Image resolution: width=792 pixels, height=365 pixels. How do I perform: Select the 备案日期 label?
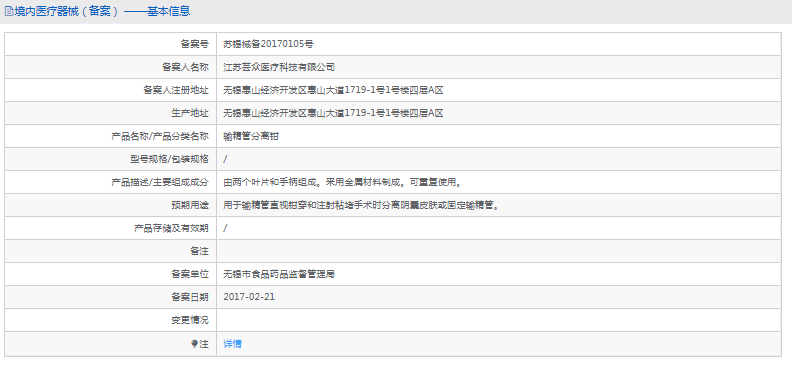click(190, 297)
